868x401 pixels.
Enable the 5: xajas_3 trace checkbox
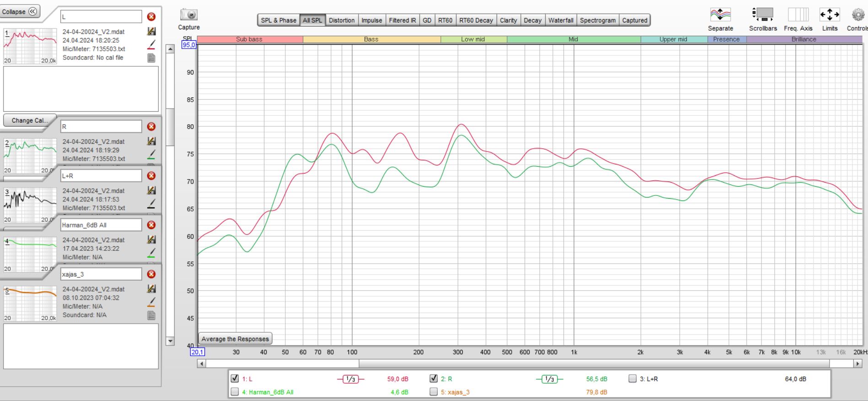[434, 392]
